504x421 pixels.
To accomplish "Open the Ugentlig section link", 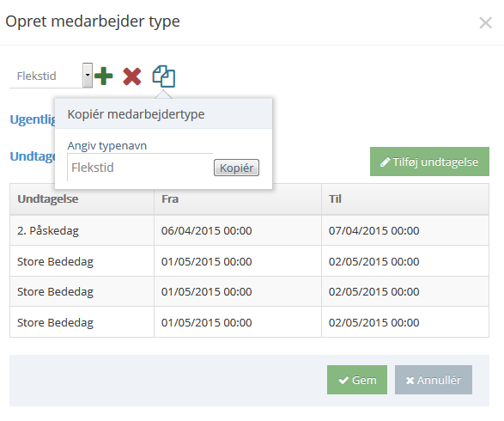I will [x=33, y=119].
